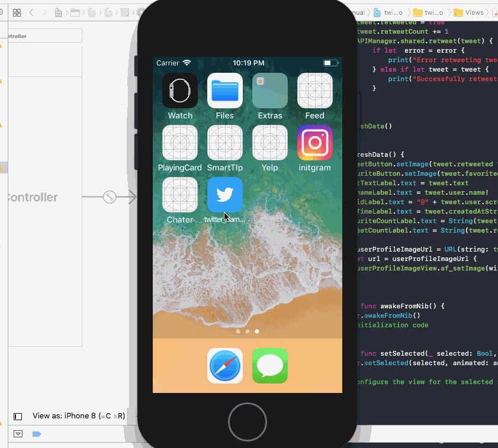Click 'let url = userProfileImageUrl' code line

point(417,259)
